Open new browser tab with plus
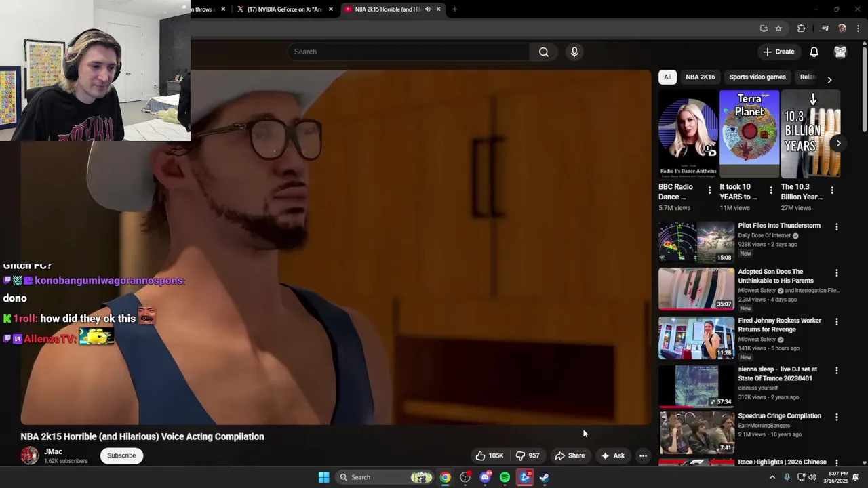Screen dimensions: 868x488 pos(454,9)
